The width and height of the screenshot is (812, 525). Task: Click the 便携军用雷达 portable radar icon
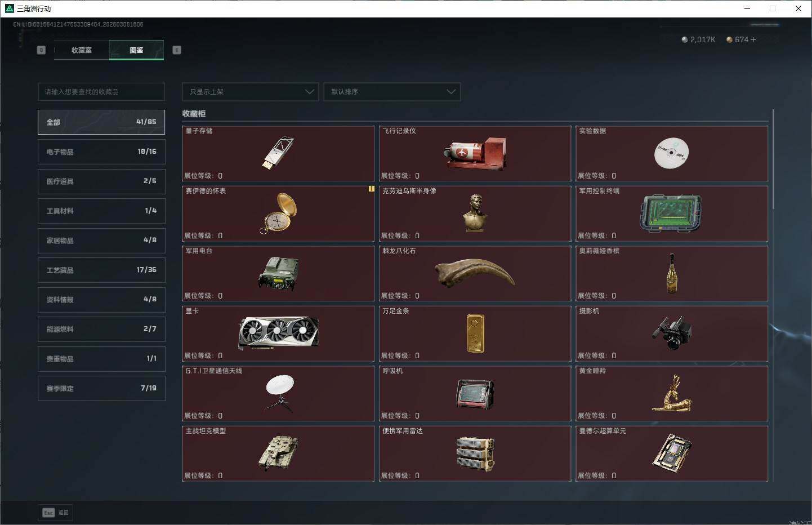coord(475,453)
